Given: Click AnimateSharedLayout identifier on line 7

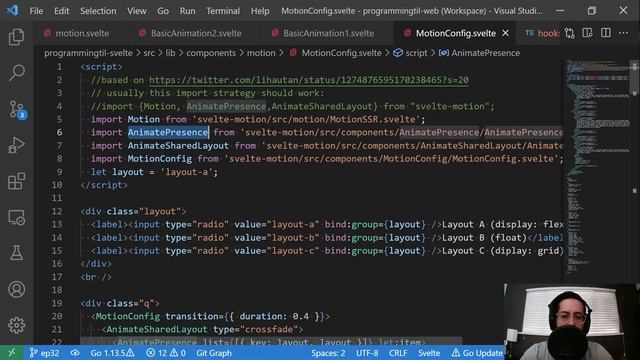Looking at the screenshot, I should (x=178, y=146).
